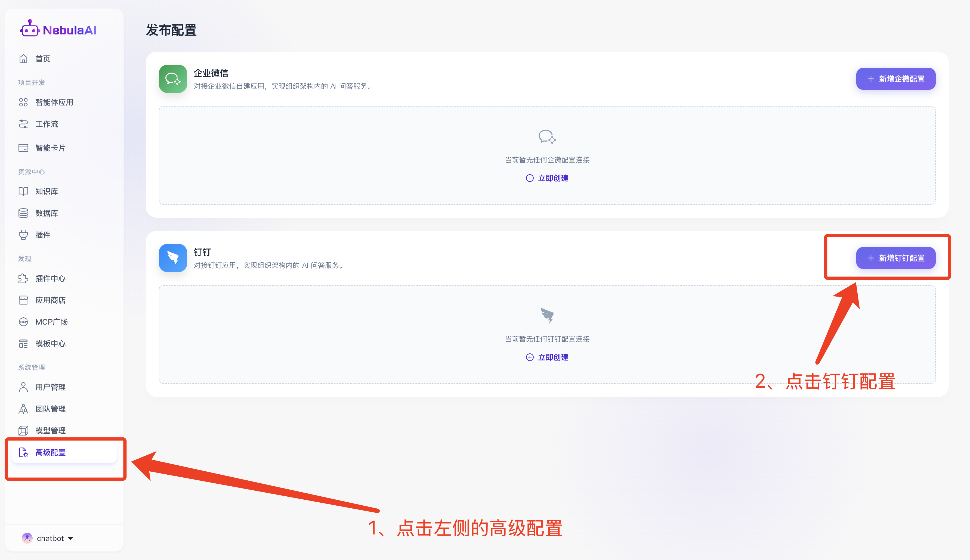Expand the chatbot account dropdown arrow
This screenshot has width=970, height=560.
pos(71,539)
